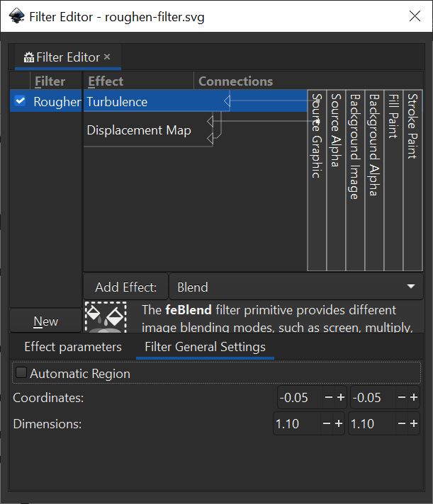Increase the Coordinates X value with plus
This screenshot has width=433, height=504.
click(x=340, y=398)
